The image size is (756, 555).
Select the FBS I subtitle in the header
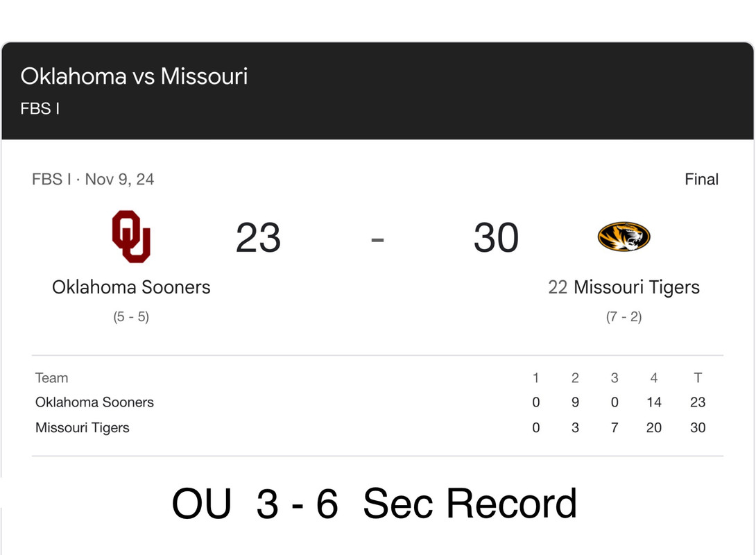40,109
